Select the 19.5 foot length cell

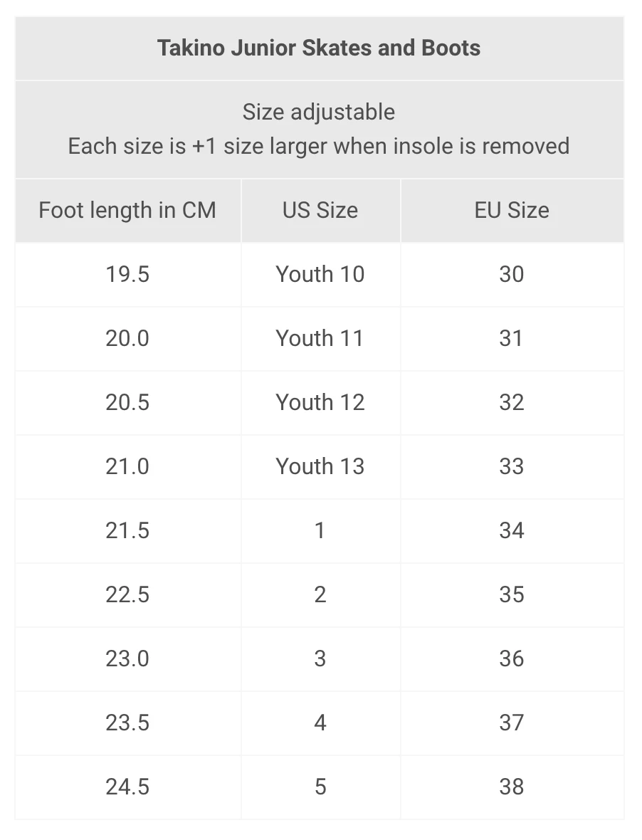coord(127,274)
